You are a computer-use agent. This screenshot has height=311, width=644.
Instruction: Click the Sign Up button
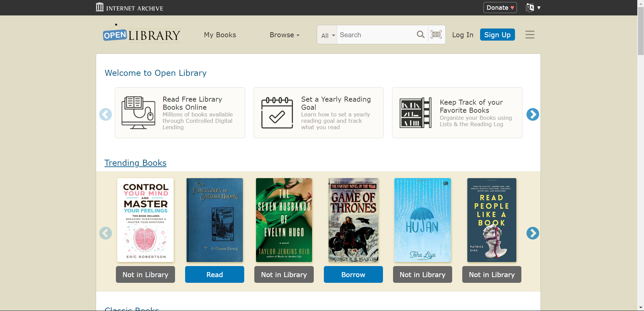click(497, 35)
